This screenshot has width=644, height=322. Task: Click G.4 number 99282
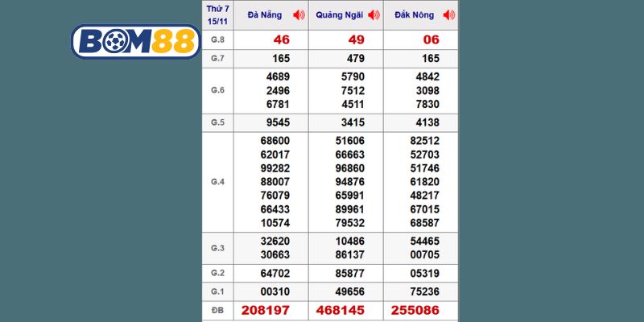[x=275, y=168]
